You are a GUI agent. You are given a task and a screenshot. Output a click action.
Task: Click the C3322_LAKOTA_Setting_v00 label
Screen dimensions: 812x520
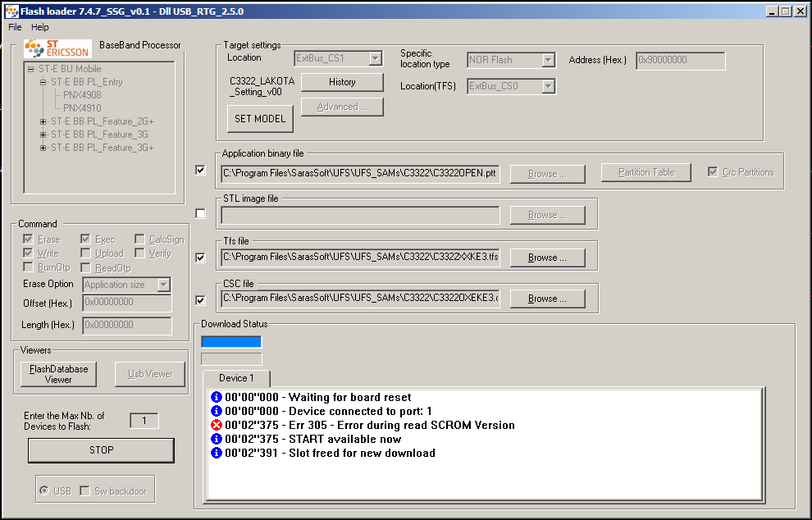[x=262, y=86]
